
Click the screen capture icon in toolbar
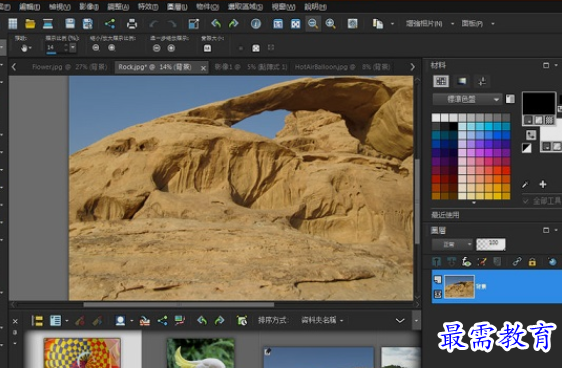click(353, 24)
